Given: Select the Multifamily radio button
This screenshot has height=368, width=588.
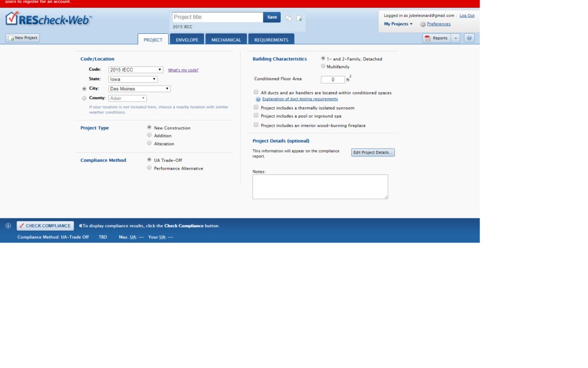Looking at the screenshot, I should click(x=323, y=66).
